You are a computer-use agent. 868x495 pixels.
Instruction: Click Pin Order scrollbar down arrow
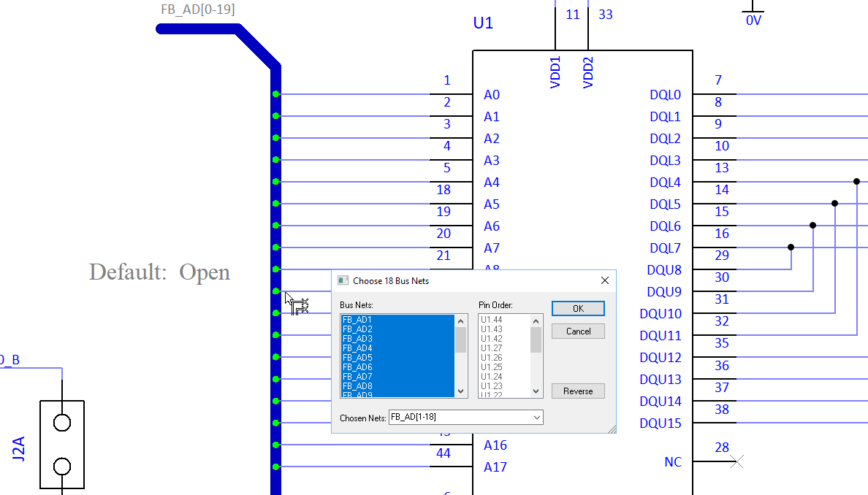click(536, 391)
